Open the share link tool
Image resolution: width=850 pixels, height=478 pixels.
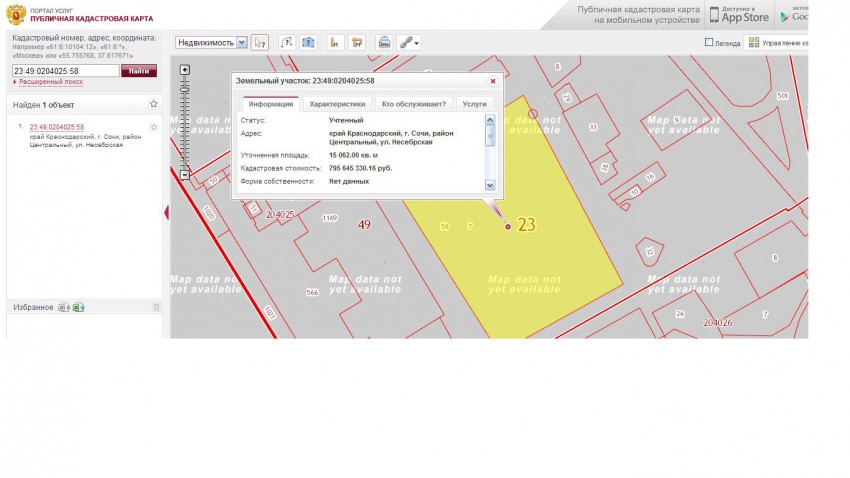408,42
